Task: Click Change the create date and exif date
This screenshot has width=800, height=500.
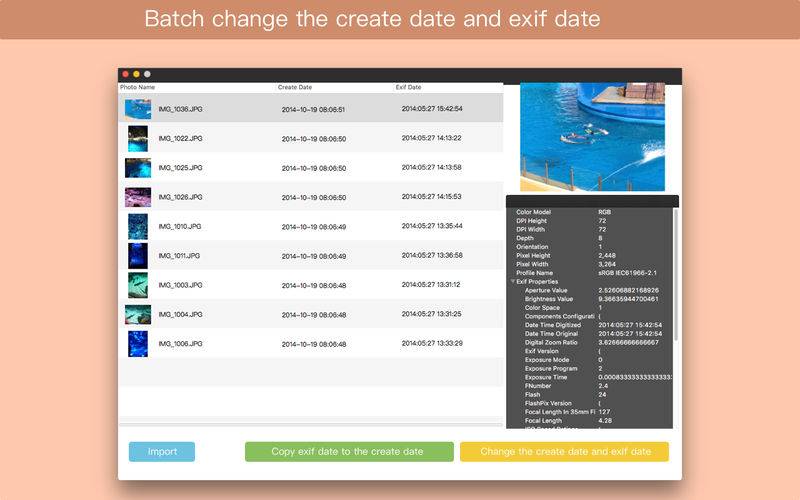Action: (564, 452)
